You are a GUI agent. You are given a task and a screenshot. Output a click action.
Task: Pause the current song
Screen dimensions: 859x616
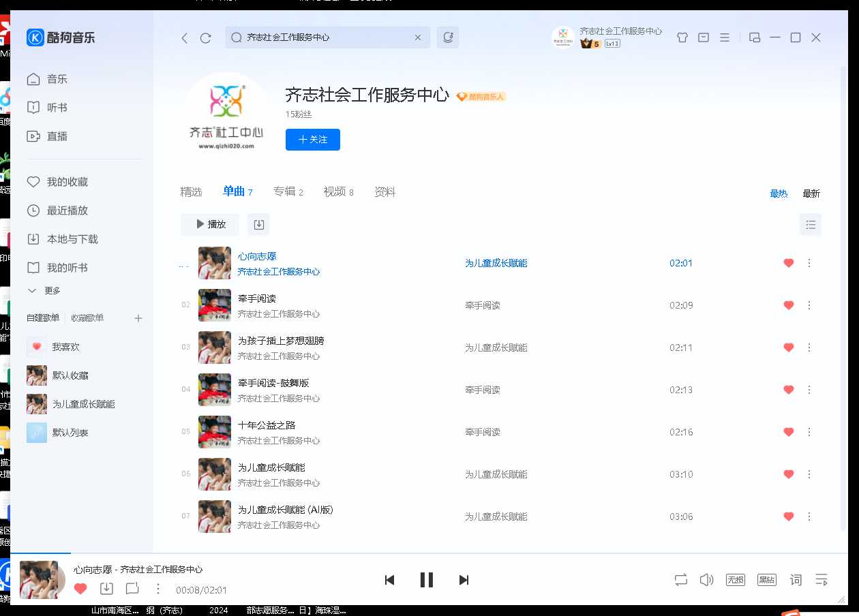tap(427, 580)
